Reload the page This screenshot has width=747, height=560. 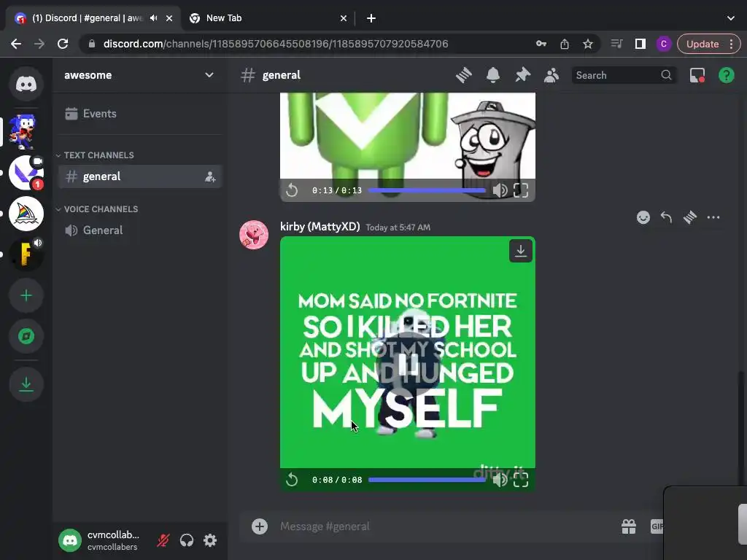click(x=63, y=44)
